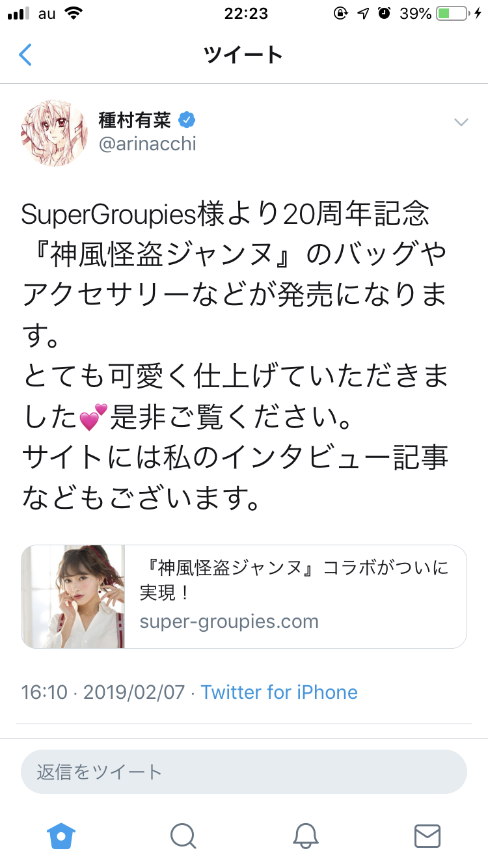Click 種村有菜 profile avatar
Viewport: 488px width, 868px height.
[x=55, y=133]
